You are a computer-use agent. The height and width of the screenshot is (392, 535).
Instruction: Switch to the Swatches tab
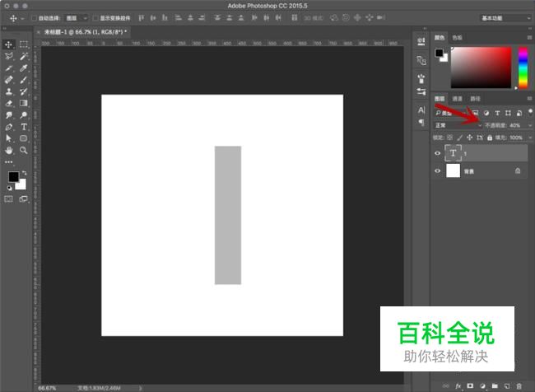[x=457, y=38]
